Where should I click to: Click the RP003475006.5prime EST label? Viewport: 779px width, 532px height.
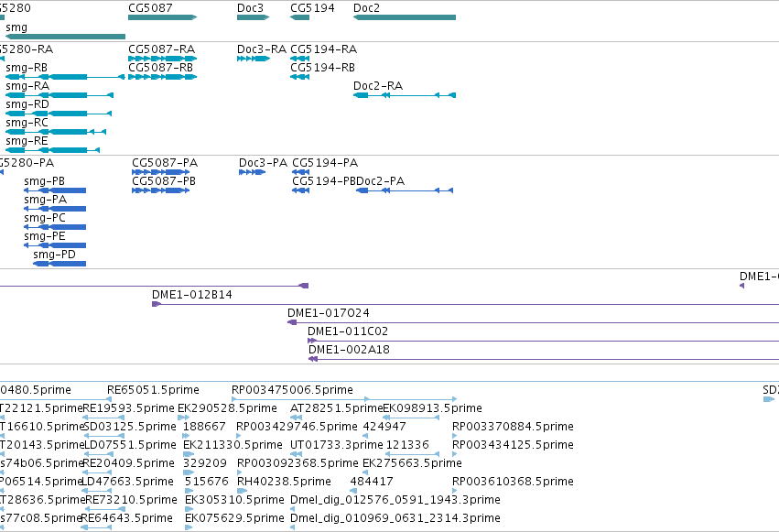[292, 390]
